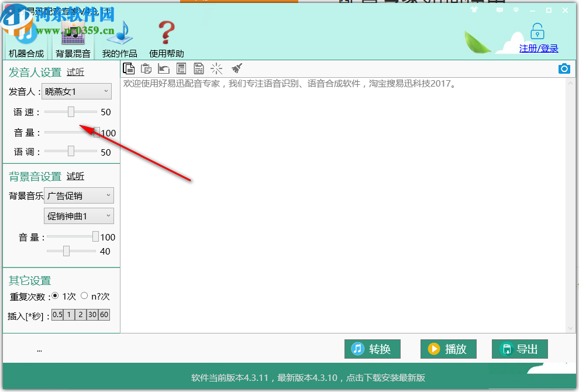Open 使用帮助 tab
The width and height of the screenshot is (579, 392).
click(167, 54)
